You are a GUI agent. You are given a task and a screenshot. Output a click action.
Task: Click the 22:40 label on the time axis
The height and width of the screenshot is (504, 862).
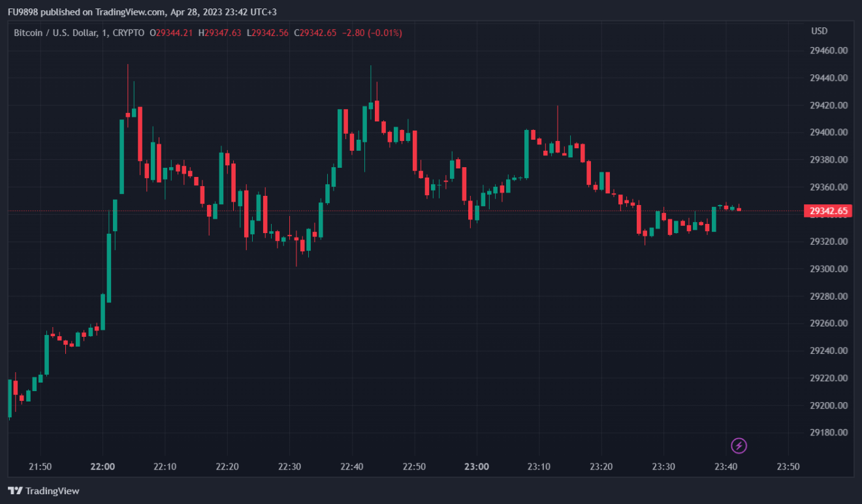(x=352, y=467)
